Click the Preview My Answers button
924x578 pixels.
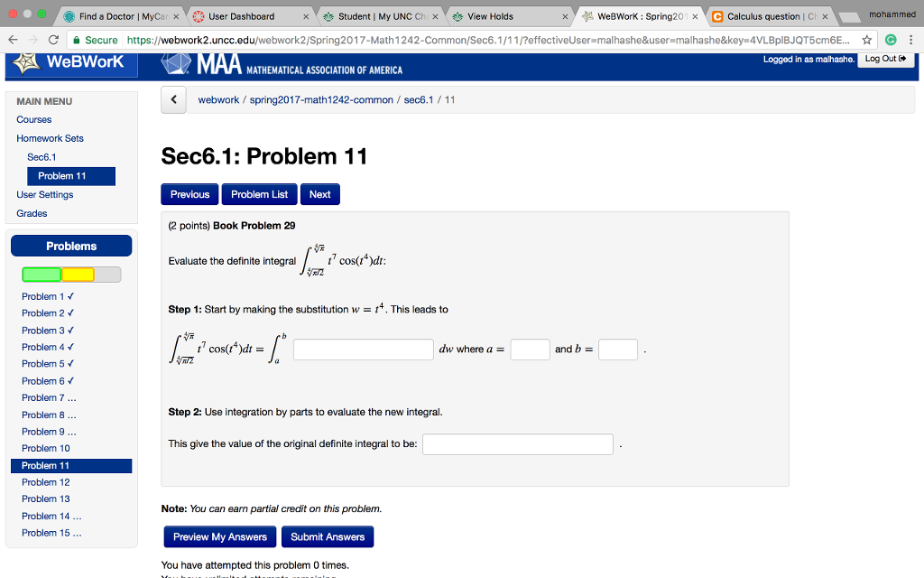[x=219, y=536]
